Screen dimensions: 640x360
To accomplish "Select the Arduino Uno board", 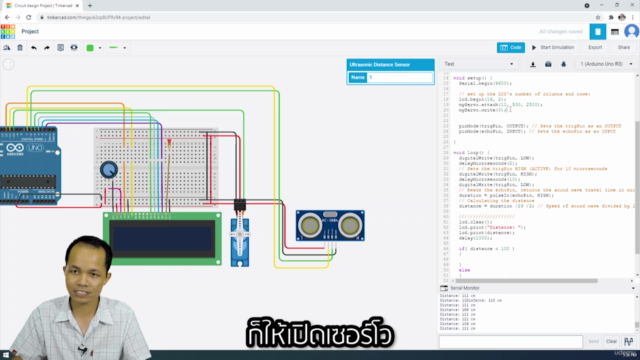I will tap(30, 166).
